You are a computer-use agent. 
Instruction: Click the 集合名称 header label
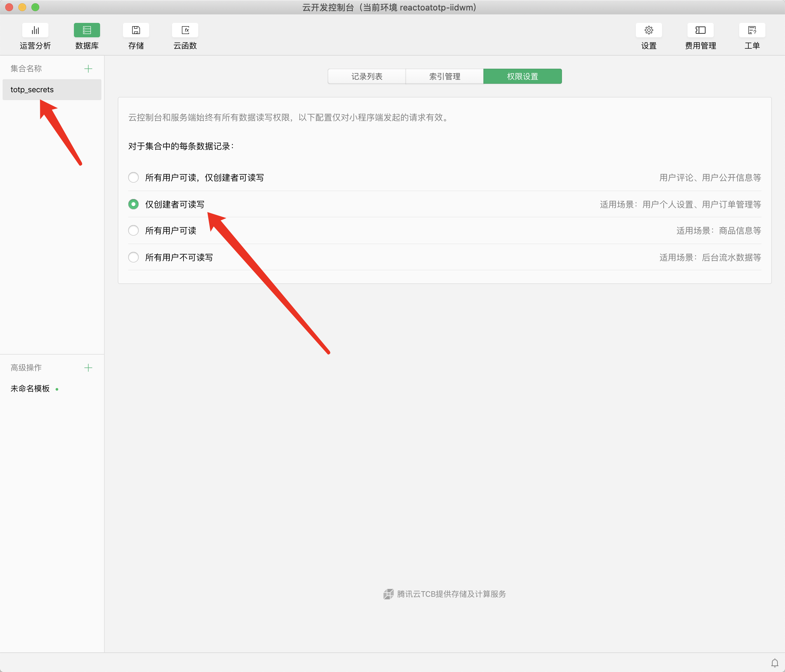point(26,69)
